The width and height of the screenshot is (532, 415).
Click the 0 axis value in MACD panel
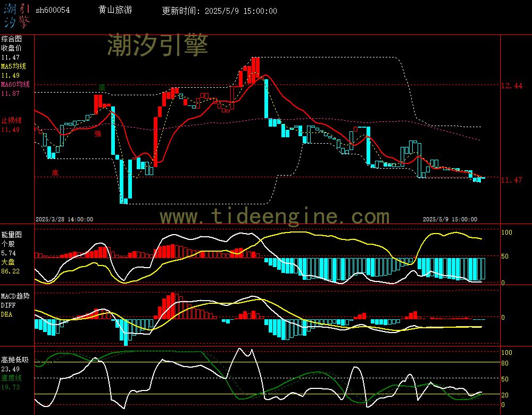pos(503,318)
